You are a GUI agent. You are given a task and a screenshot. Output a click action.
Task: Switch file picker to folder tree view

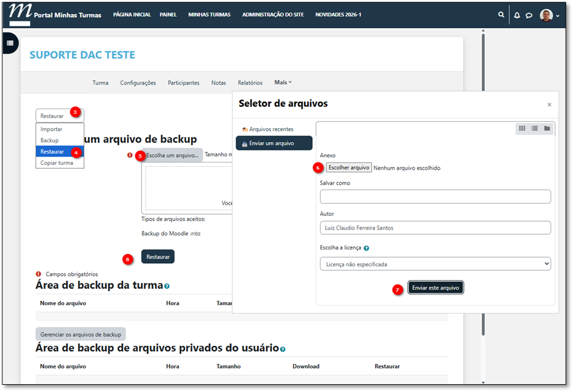click(x=547, y=128)
